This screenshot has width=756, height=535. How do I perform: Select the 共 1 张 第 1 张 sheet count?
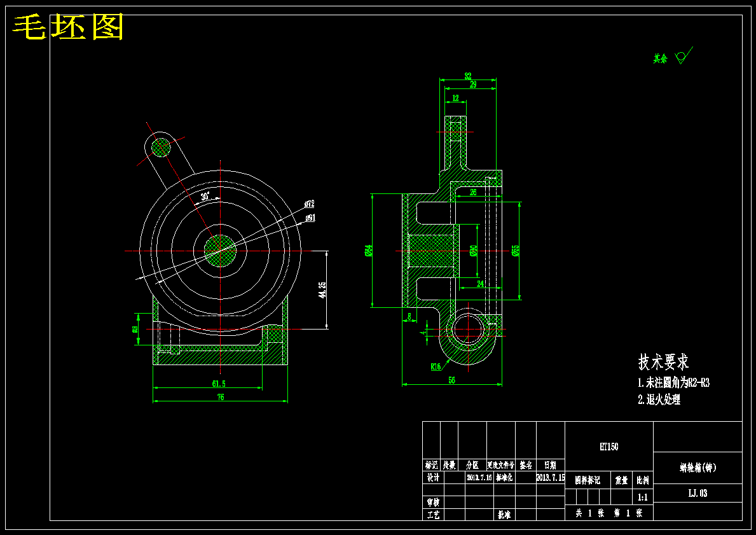click(x=609, y=513)
